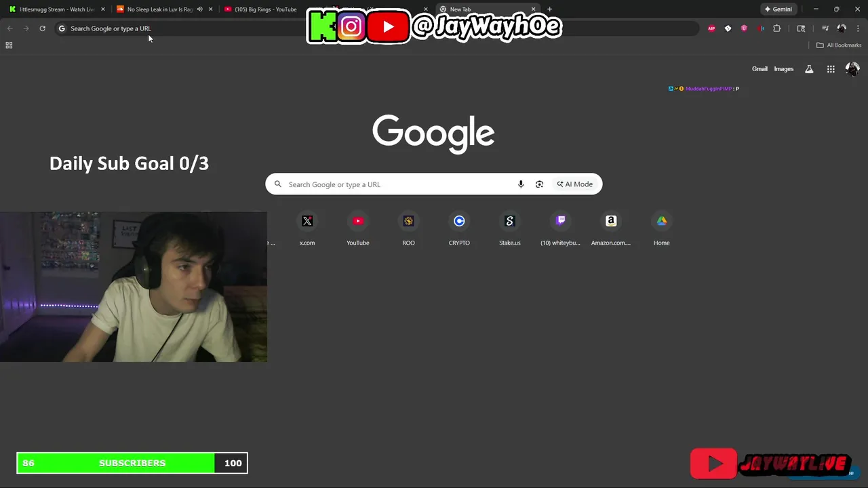This screenshot has height=488, width=868.
Task: Open the whiteybu Twitch shortcut tile
Action: coord(560,229)
